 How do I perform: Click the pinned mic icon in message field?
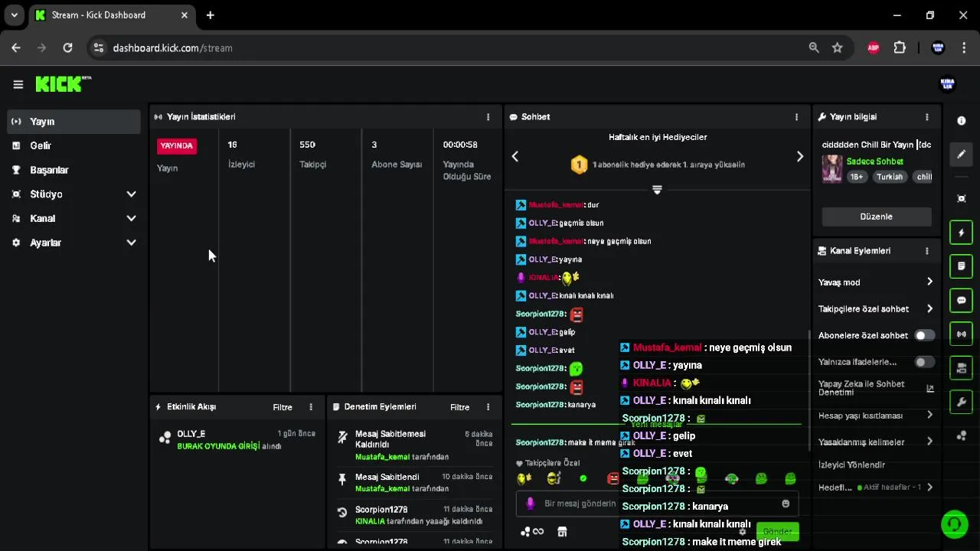(x=531, y=504)
